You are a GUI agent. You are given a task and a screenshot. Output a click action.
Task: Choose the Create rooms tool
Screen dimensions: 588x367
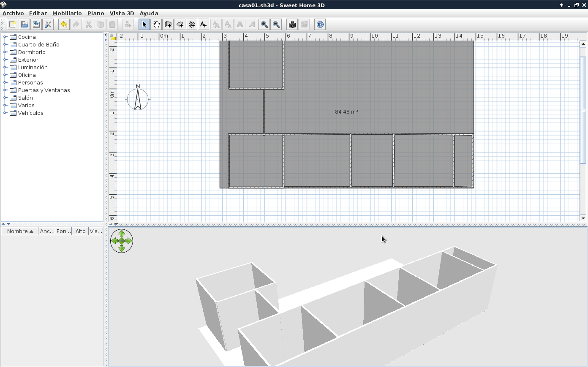180,24
